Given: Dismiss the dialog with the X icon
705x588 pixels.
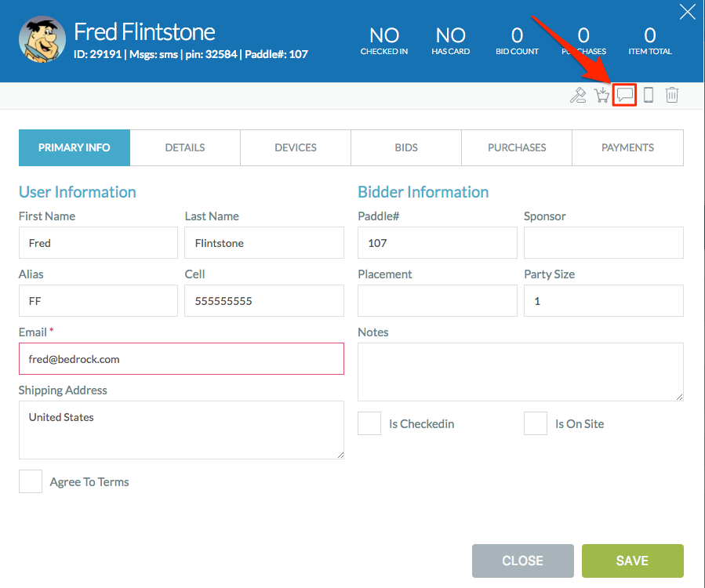Looking at the screenshot, I should [x=687, y=12].
